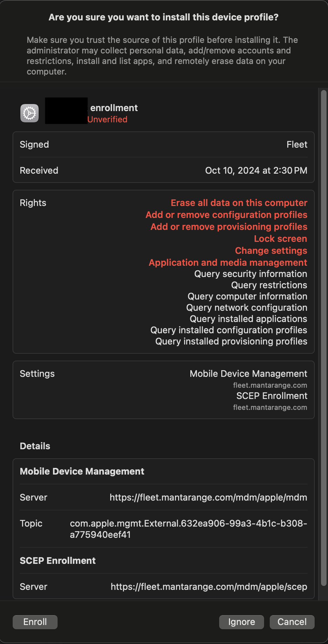328x644 pixels.
Task: Click 'Mobile Device Management' in Settings
Action: tap(249, 374)
